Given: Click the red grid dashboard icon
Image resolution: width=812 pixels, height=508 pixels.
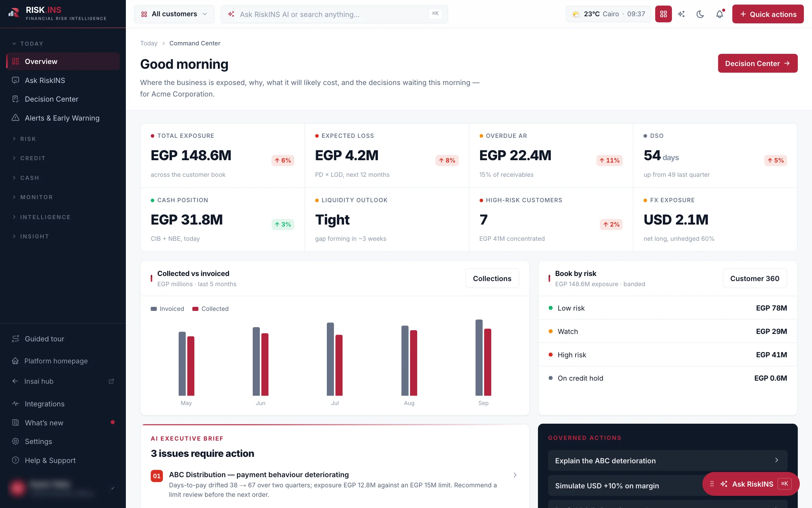Looking at the screenshot, I should (x=663, y=14).
